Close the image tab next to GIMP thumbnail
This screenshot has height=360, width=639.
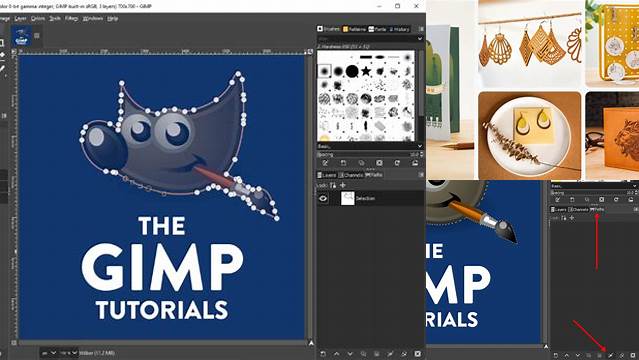(37, 36)
